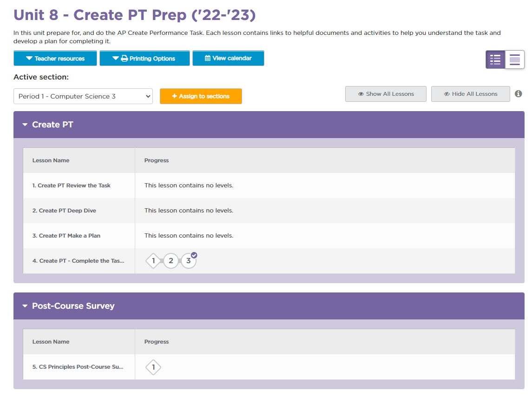This screenshot has width=532, height=398.
Task: Collapse the Create PT lesson group
Action: point(25,125)
